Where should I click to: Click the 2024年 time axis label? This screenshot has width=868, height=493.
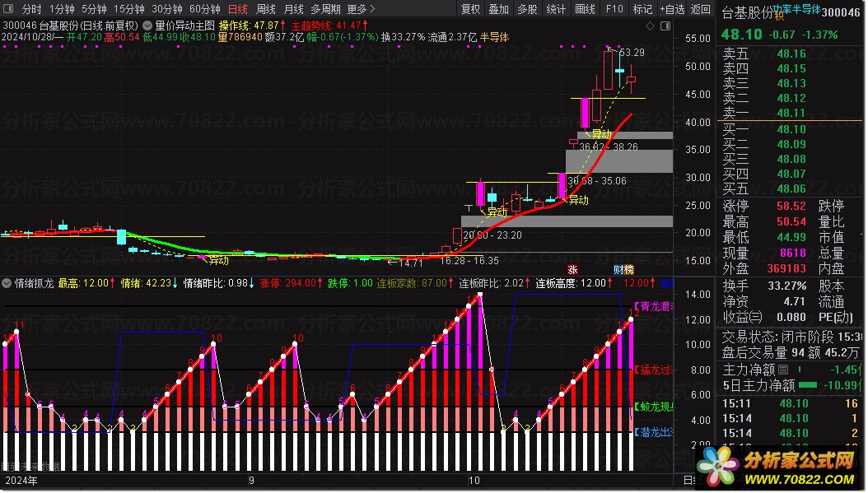[x=21, y=480]
